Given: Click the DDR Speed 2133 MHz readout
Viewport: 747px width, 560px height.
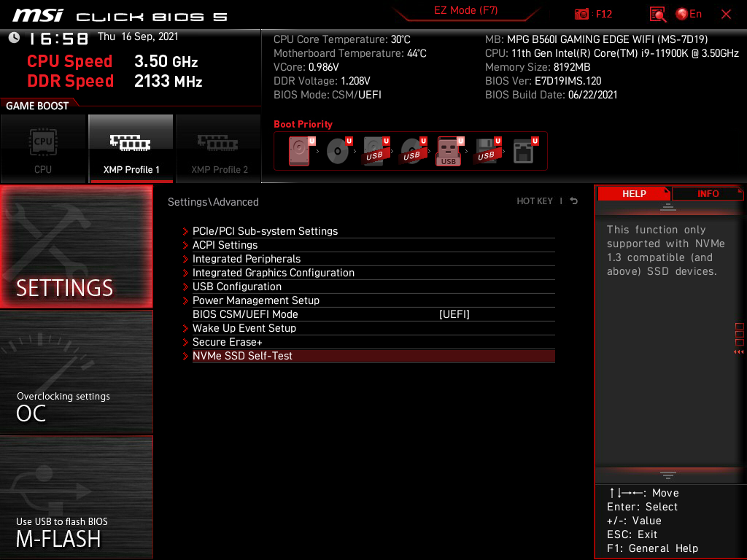Looking at the screenshot, I should point(115,81).
